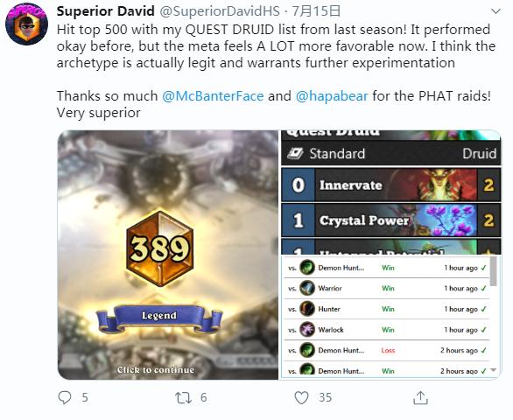Retweet this post via the retweet icon
This screenshot has height=420, width=513.
point(183,398)
